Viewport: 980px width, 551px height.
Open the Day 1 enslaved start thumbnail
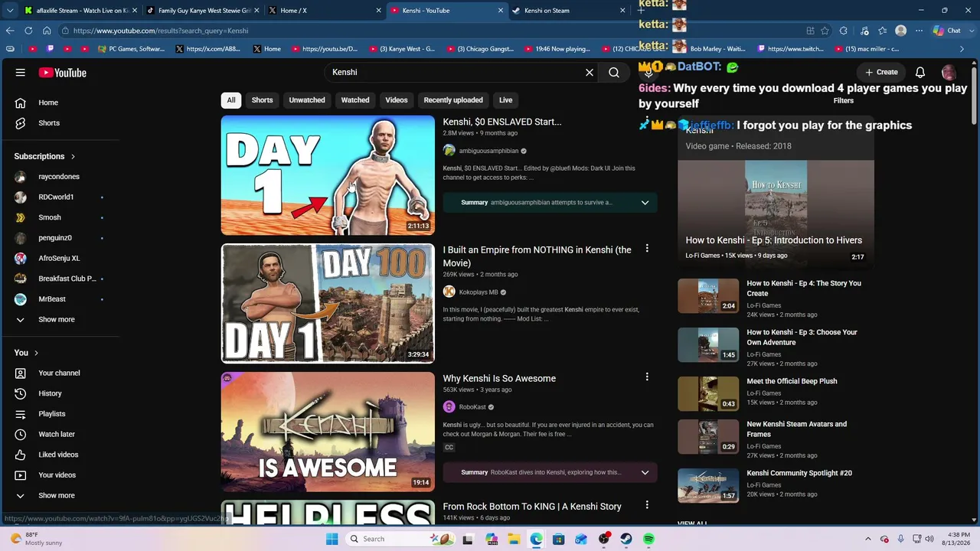(x=328, y=175)
